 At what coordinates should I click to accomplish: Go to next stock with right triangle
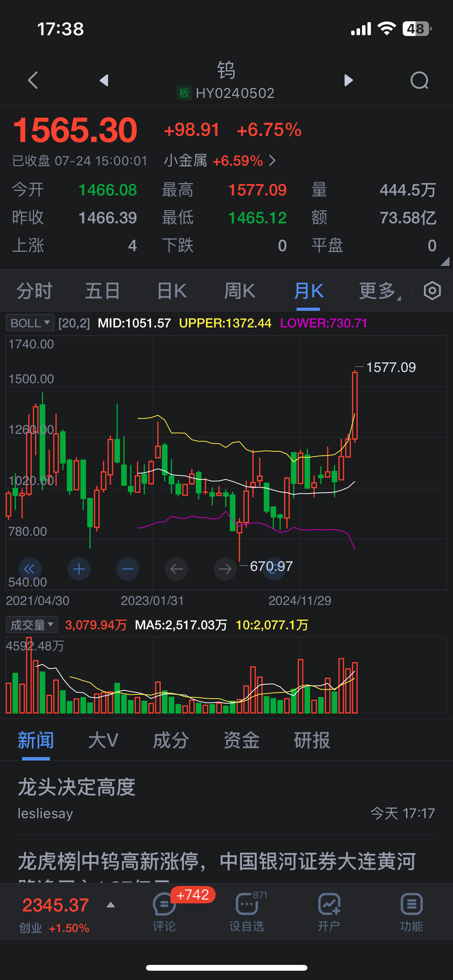tap(348, 80)
